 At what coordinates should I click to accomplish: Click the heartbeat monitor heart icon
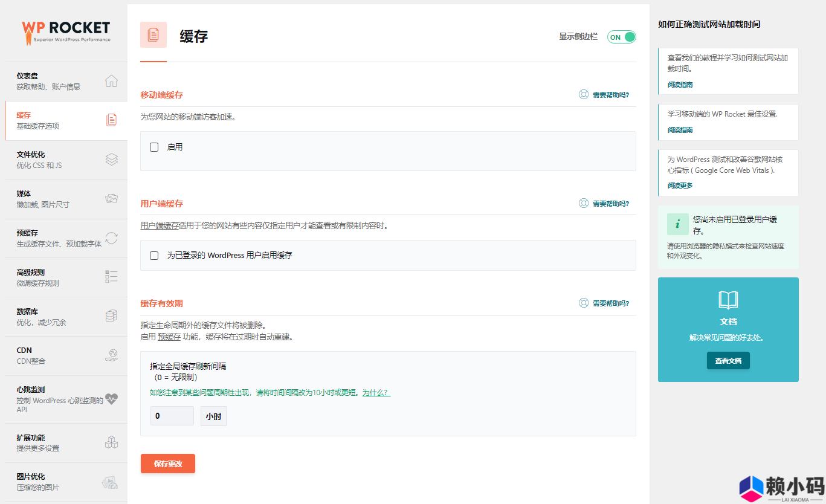[111, 399]
